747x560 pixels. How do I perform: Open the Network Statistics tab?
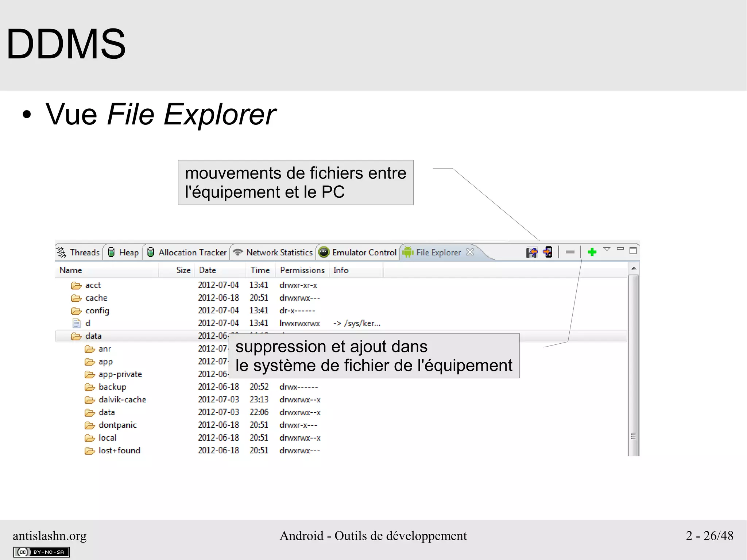pos(273,252)
